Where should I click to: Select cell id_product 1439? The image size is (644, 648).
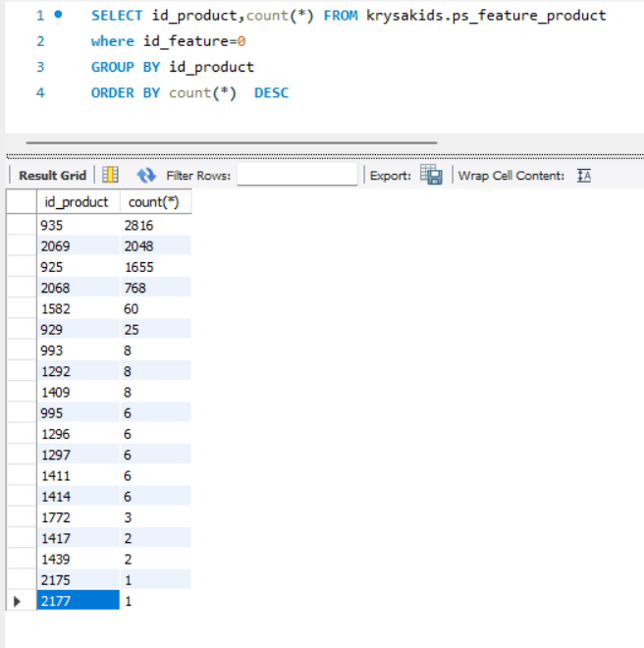coord(79,560)
